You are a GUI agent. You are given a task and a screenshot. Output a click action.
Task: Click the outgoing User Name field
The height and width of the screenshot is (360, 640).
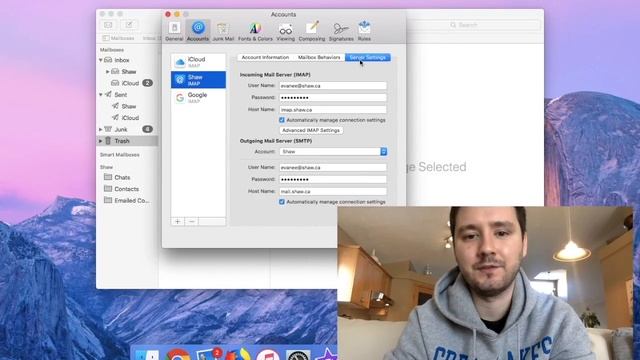[333, 167]
